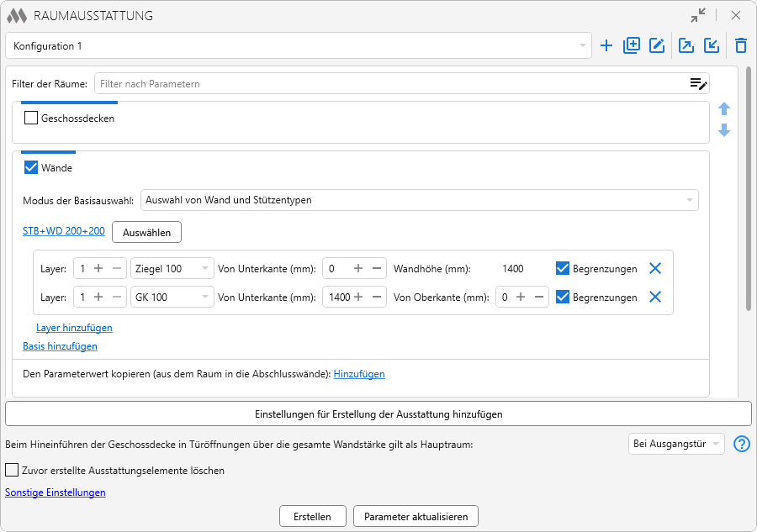The width and height of the screenshot is (757, 532).
Task: Duplicate the current configuration
Action: click(x=632, y=46)
